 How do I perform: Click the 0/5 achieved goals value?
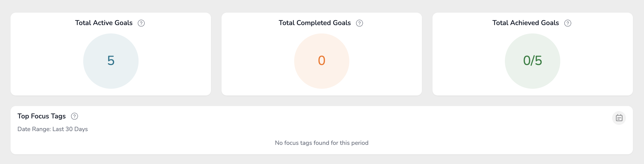(532, 60)
